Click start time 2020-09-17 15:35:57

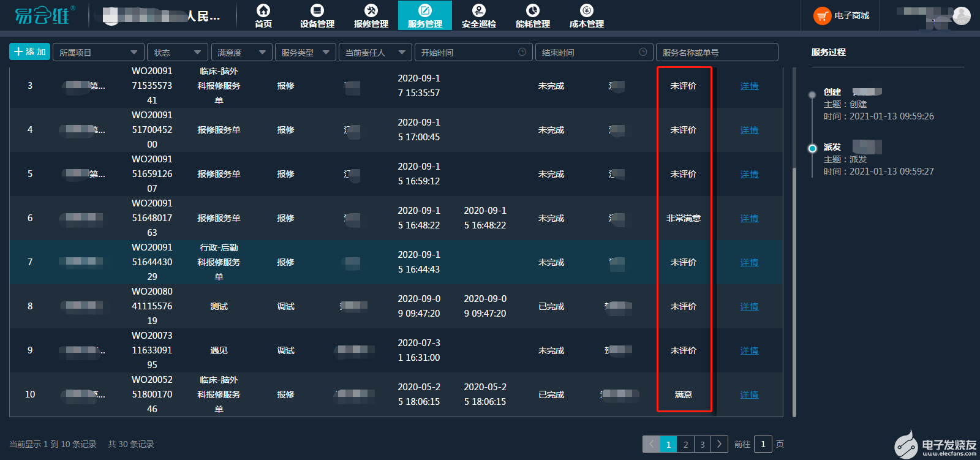pos(419,86)
